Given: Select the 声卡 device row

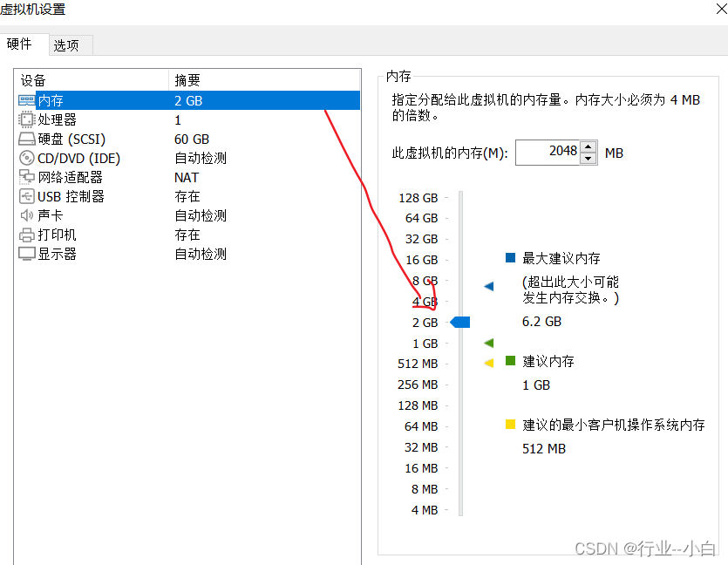Looking at the screenshot, I should click(188, 215).
